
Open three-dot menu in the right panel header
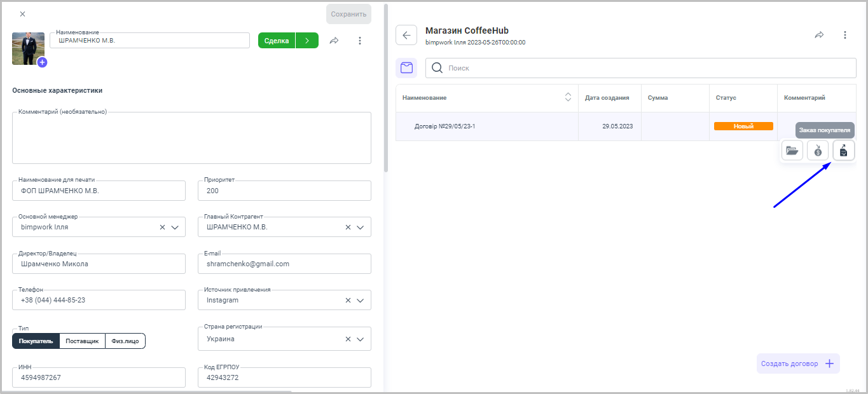point(845,35)
